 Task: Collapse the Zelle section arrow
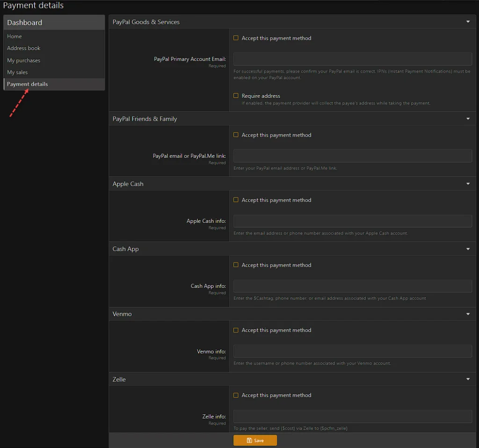click(468, 379)
